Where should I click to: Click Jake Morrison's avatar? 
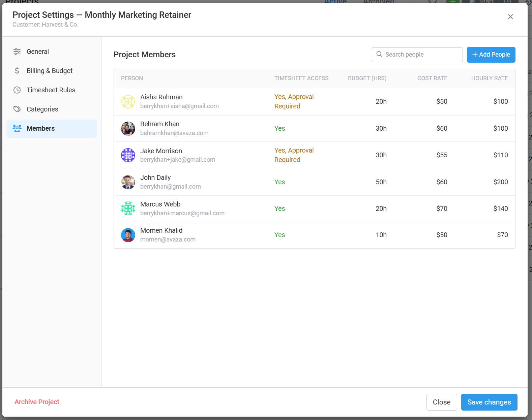128,155
